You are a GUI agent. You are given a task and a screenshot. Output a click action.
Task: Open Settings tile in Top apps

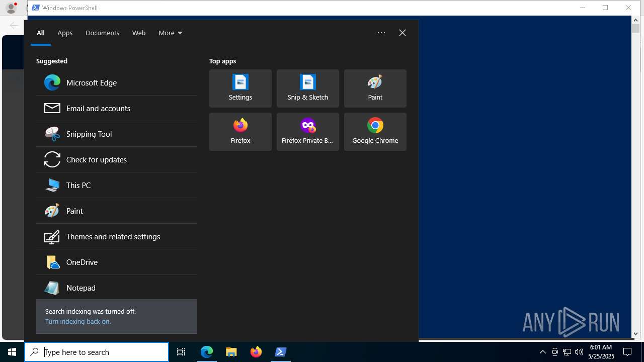(x=240, y=88)
